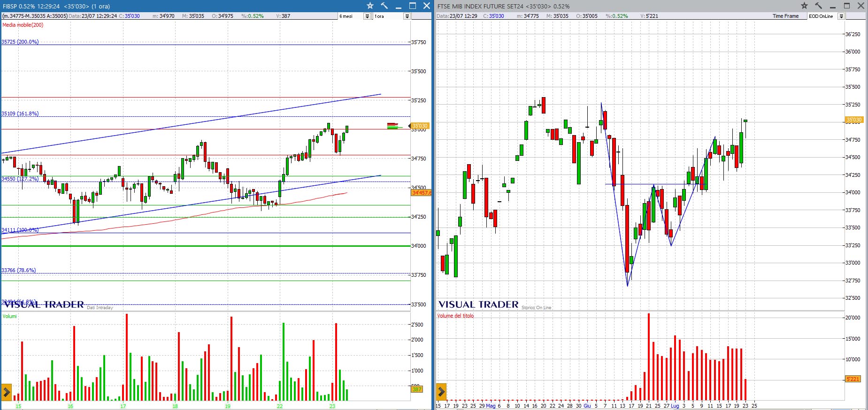868x410 pixels.
Task: Click 'Giu' month marker on FTSE MIB axis
Action: point(587,406)
